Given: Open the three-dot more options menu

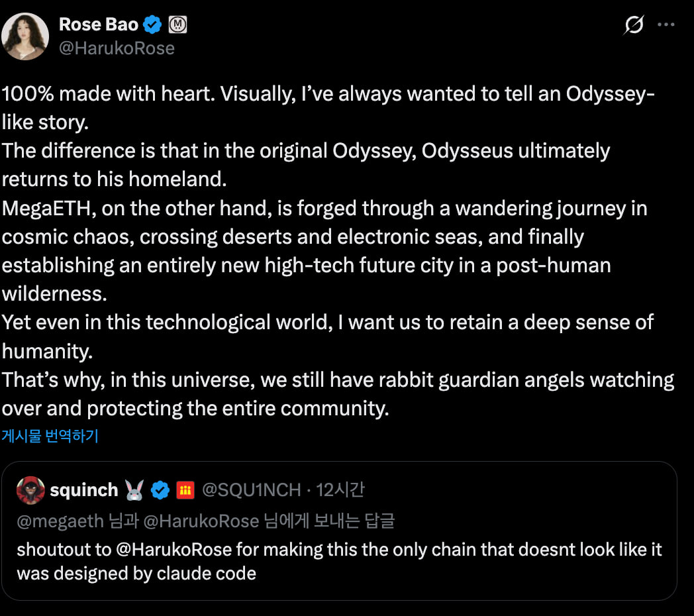Looking at the screenshot, I should (666, 25).
